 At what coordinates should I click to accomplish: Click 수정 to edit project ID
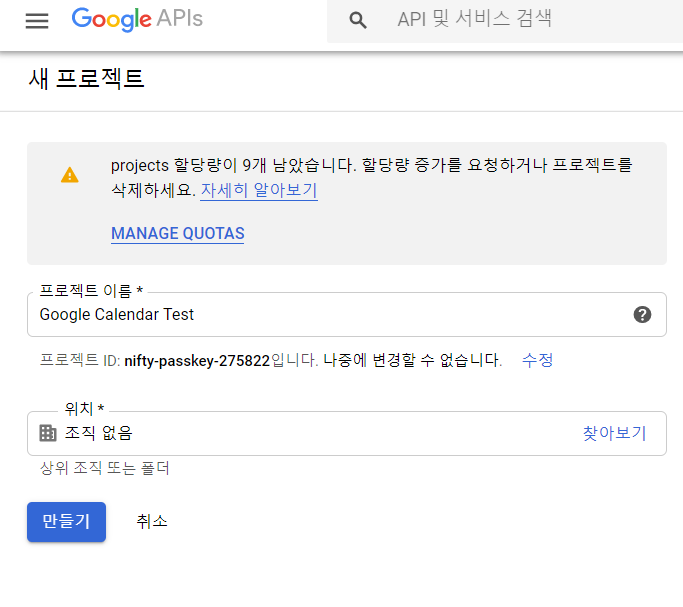[x=538, y=360]
